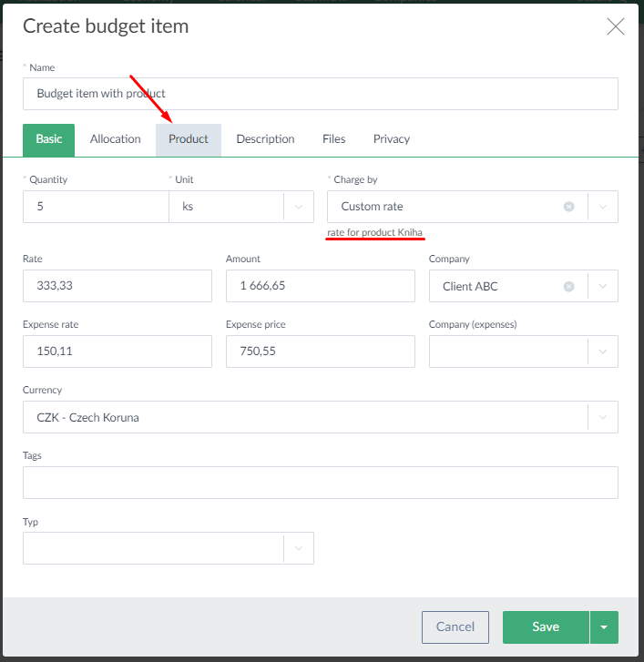
Task: Expand the Charge by dropdown
Action: [603, 207]
